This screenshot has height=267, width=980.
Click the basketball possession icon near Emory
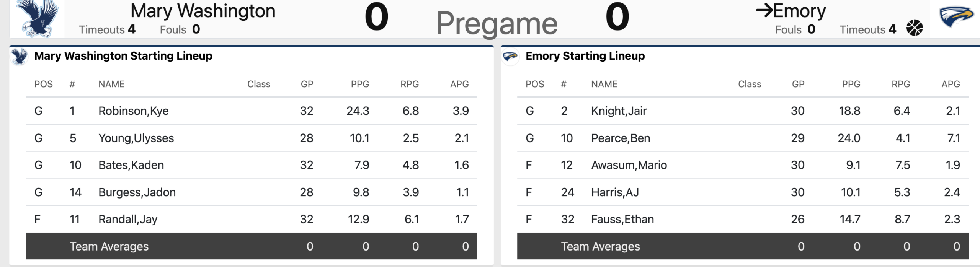point(915,28)
